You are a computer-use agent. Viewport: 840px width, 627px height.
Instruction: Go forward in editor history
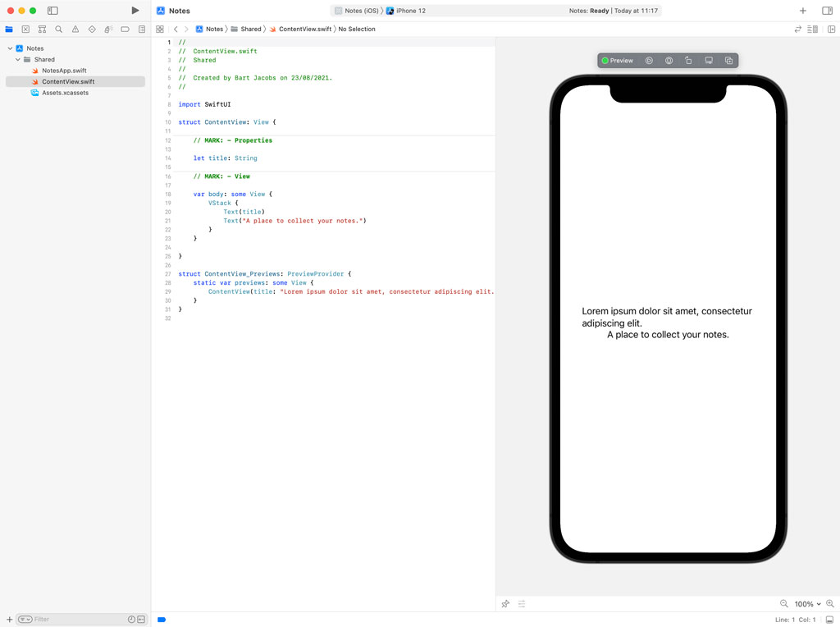point(186,29)
